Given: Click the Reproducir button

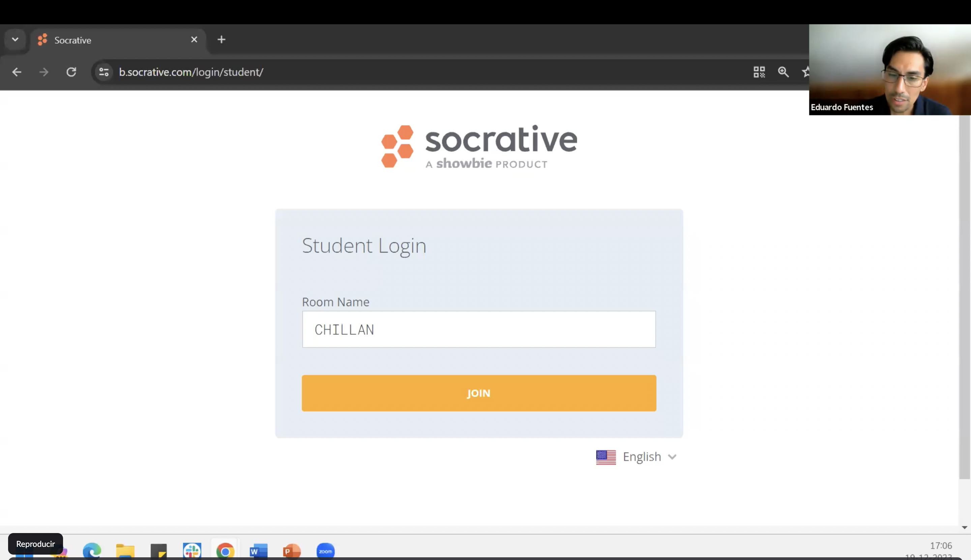Looking at the screenshot, I should pyautogui.click(x=35, y=543).
